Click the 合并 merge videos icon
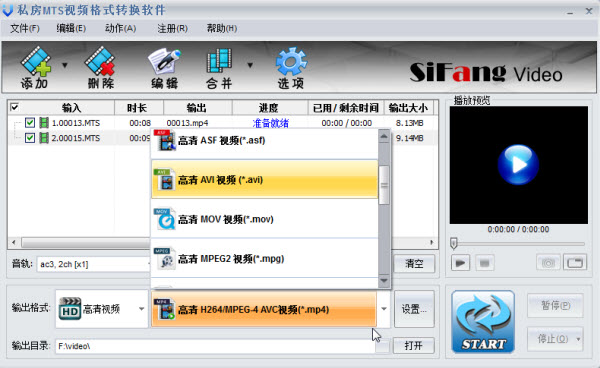600x368 pixels. [219, 68]
